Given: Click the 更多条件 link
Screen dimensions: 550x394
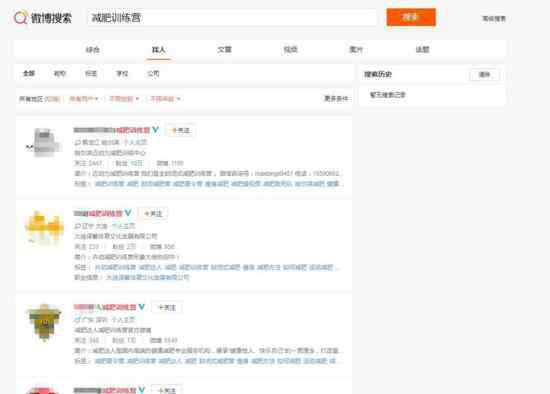Looking at the screenshot, I should 336,99.
